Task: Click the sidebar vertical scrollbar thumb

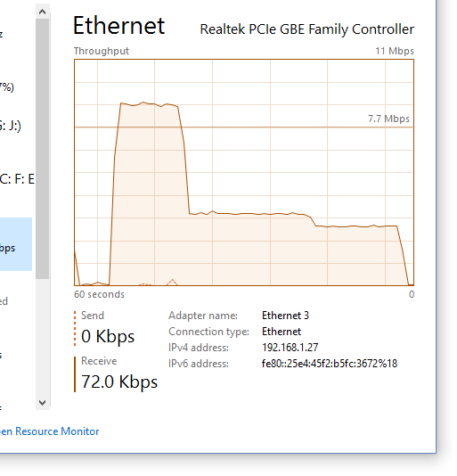Action: coord(43,149)
